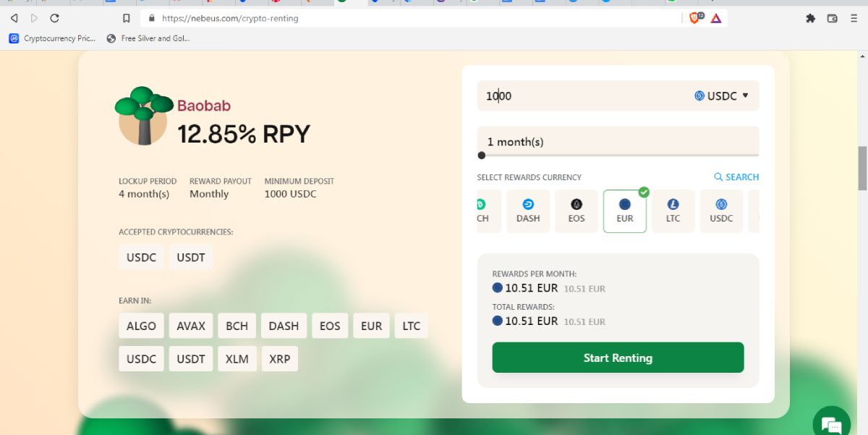Click the SEARCH rewards currency link

point(736,177)
